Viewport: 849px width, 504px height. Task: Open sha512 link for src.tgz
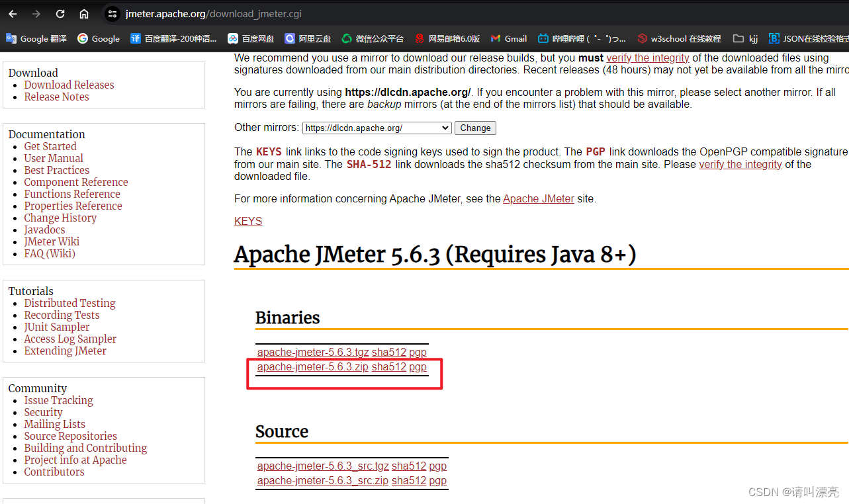409,466
